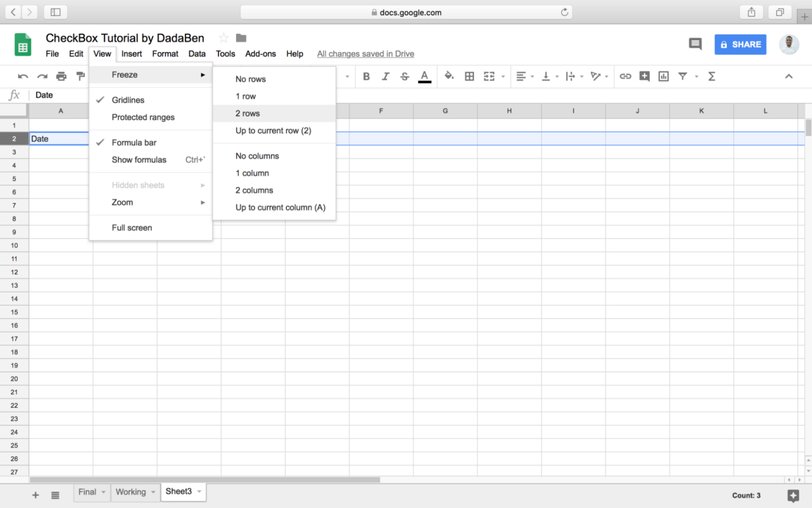Open the Data menu
The height and width of the screenshot is (508, 812).
pyautogui.click(x=197, y=53)
